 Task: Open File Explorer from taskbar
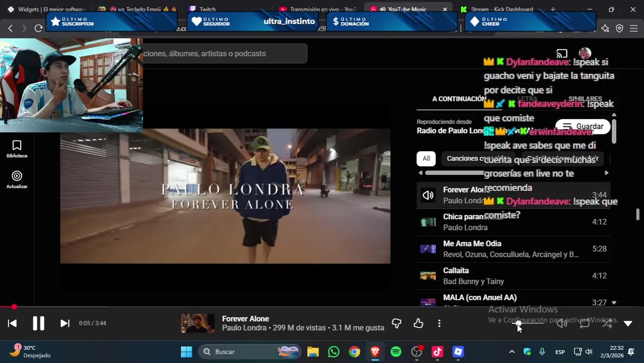(x=313, y=351)
